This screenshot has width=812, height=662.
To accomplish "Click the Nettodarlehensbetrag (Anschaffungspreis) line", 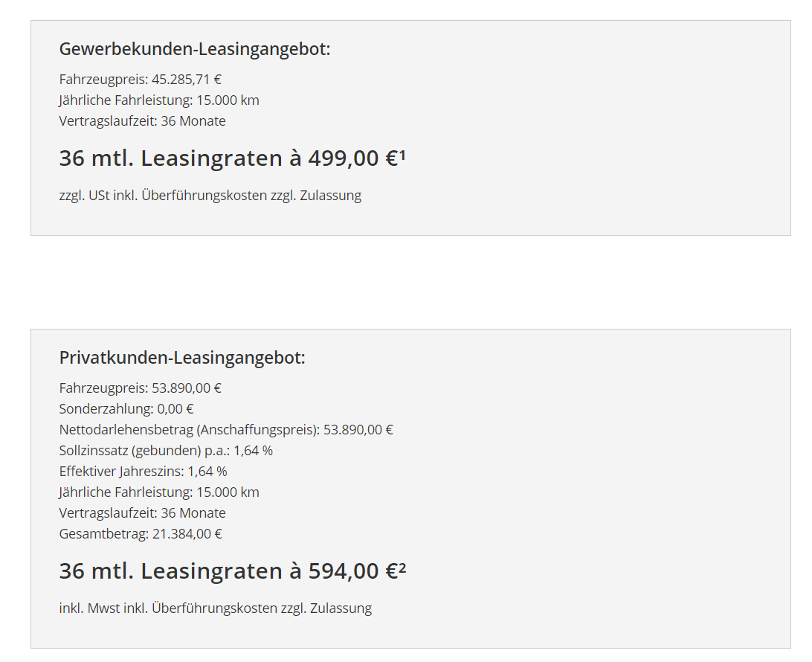I will pos(226,429).
